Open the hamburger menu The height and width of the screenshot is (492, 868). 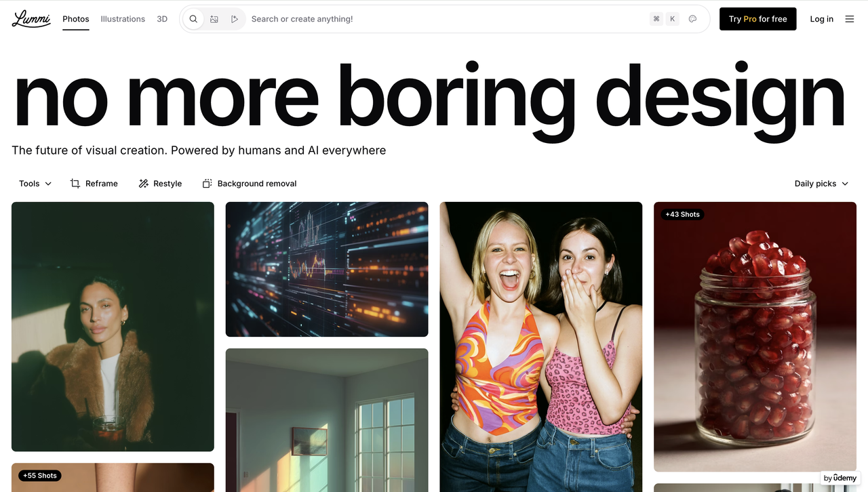coord(849,19)
